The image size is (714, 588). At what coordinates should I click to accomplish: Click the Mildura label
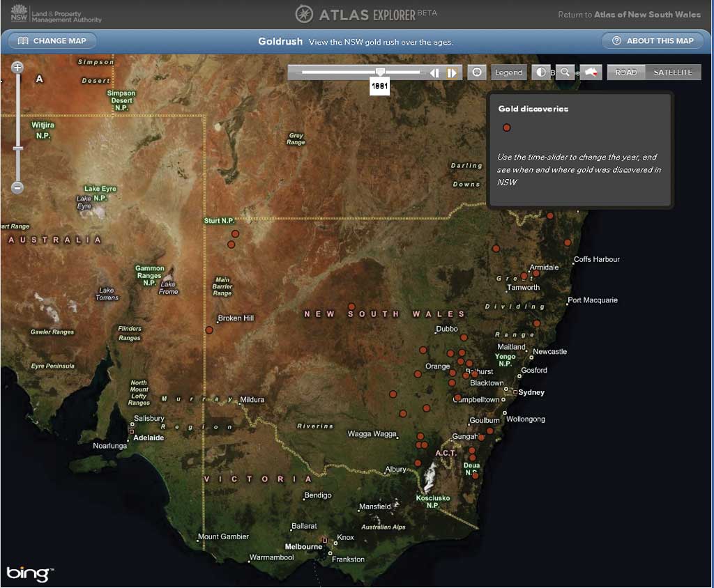(x=252, y=400)
